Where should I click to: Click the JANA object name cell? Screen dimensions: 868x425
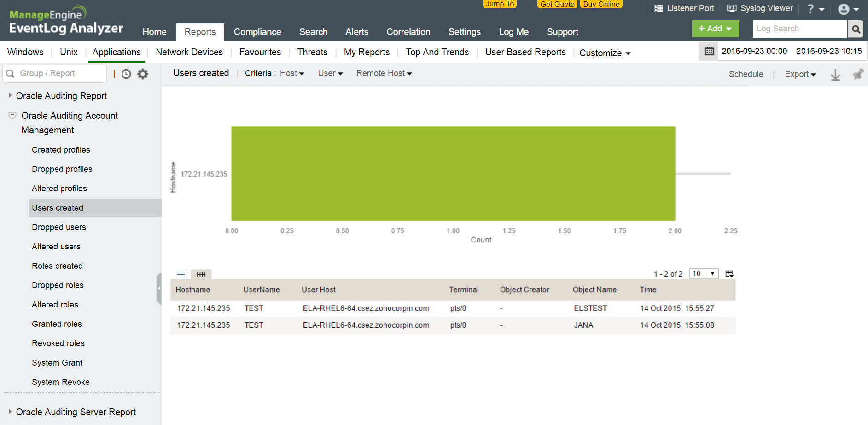(x=583, y=325)
